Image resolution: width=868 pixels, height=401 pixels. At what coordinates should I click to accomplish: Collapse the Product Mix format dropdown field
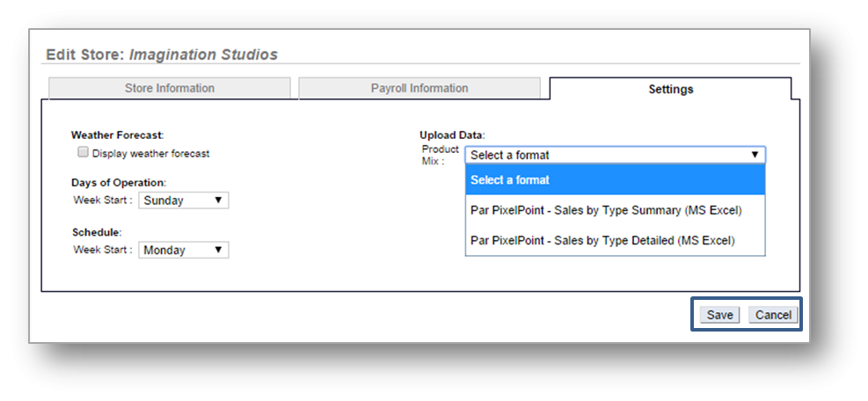tap(615, 156)
